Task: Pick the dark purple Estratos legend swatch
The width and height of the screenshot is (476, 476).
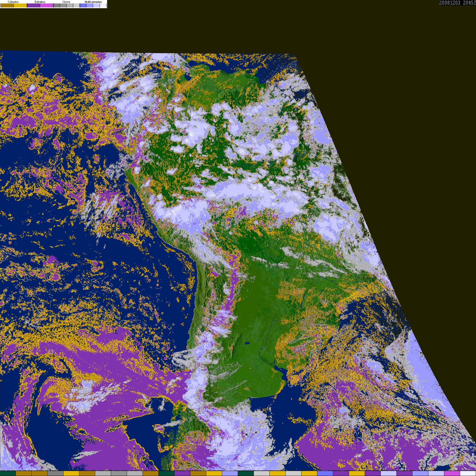Action: (x=34, y=6)
